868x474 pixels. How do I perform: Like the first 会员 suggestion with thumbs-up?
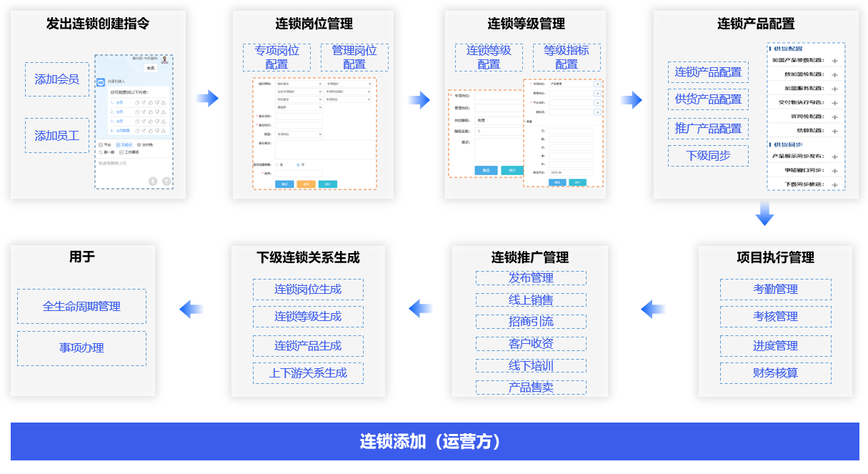pyautogui.click(x=151, y=102)
